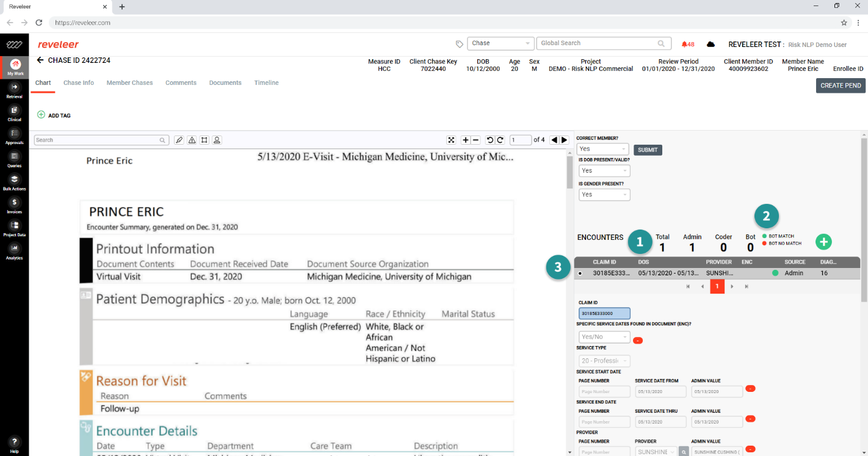Image resolution: width=868 pixels, height=456 pixels.
Task: Open the Service Type dropdown
Action: pos(604,361)
